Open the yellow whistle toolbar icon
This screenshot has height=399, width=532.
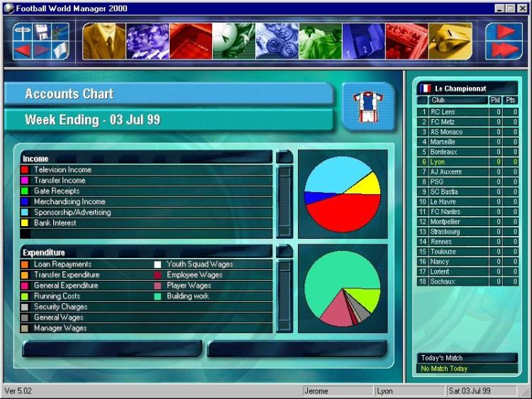pyautogui.click(x=450, y=41)
